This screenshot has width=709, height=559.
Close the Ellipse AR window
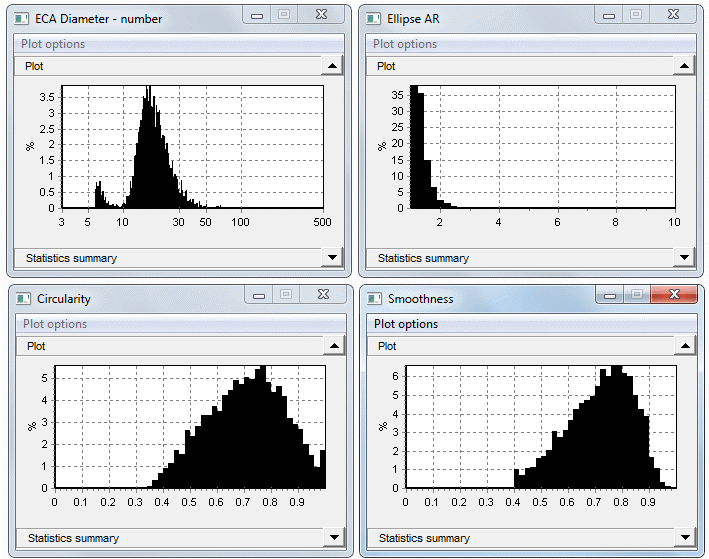[673, 14]
